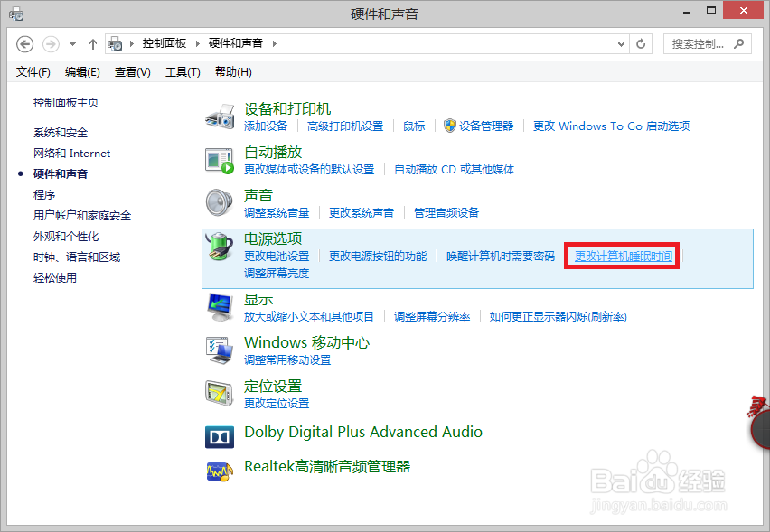Click the 搜索控制面板 search box
This screenshot has height=532, width=770.
coord(707,44)
